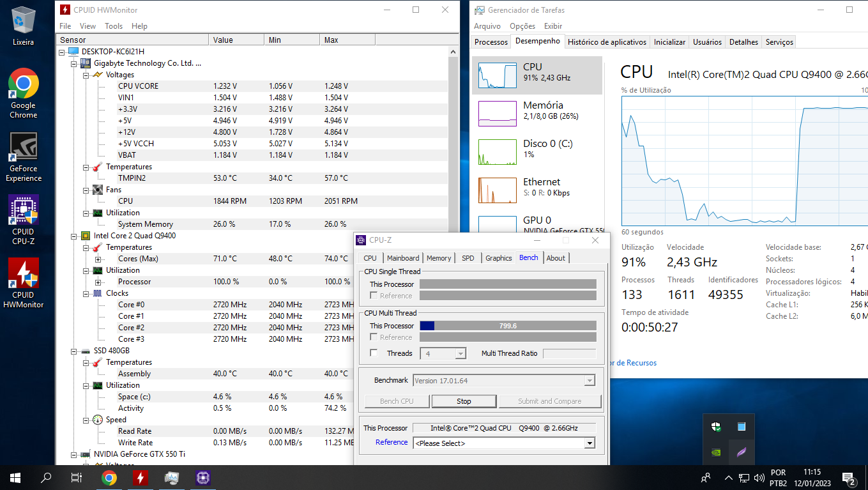
Task: Stop the CPU-Z benchmark
Action: pos(464,401)
